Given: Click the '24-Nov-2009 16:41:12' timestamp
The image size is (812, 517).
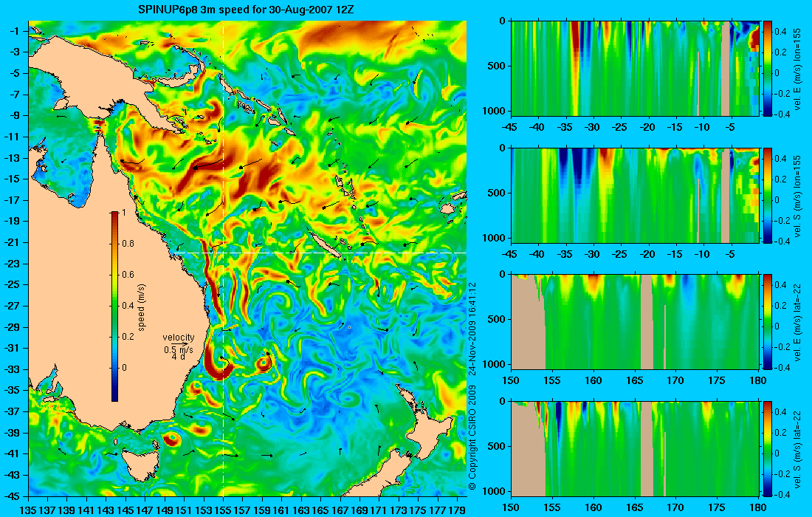Looking at the screenshot, I should coord(472,329).
